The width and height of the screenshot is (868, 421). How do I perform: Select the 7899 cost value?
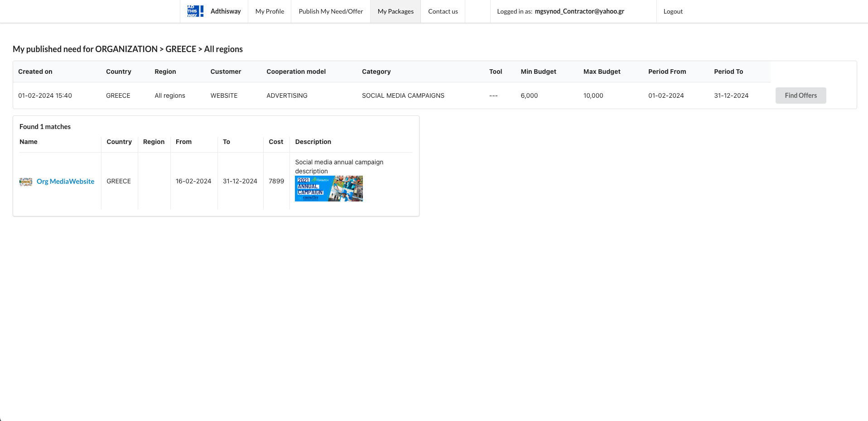(276, 181)
